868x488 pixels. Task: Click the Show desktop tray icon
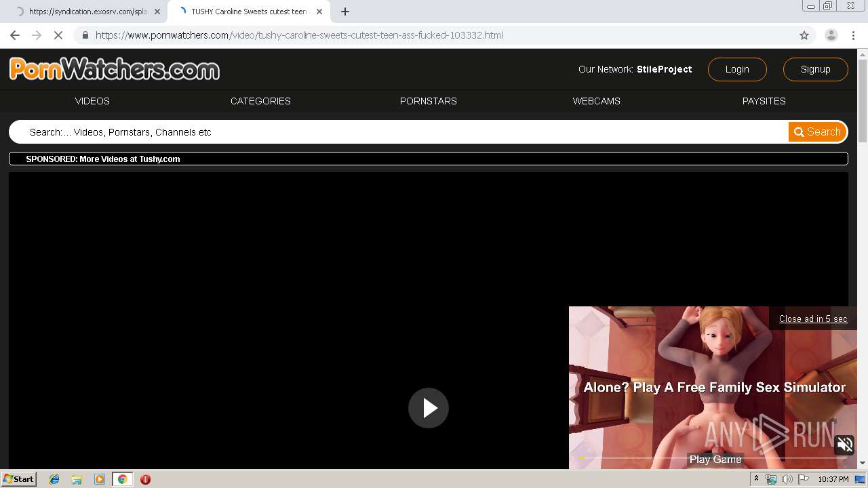(x=860, y=479)
